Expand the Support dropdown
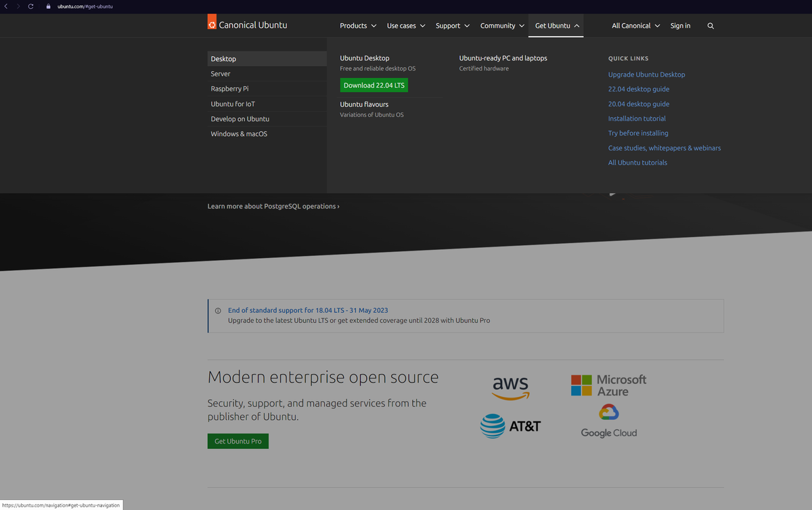Image resolution: width=812 pixels, height=510 pixels. tap(451, 25)
